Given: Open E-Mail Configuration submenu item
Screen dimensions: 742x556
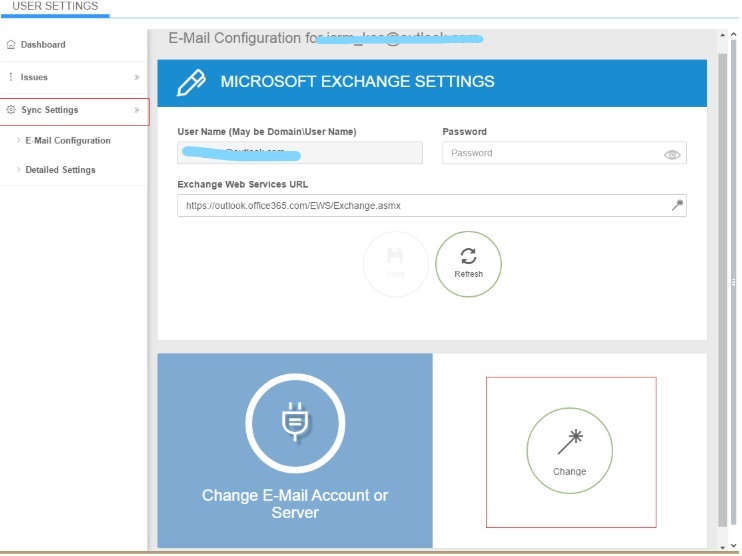Looking at the screenshot, I should point(68,141).
